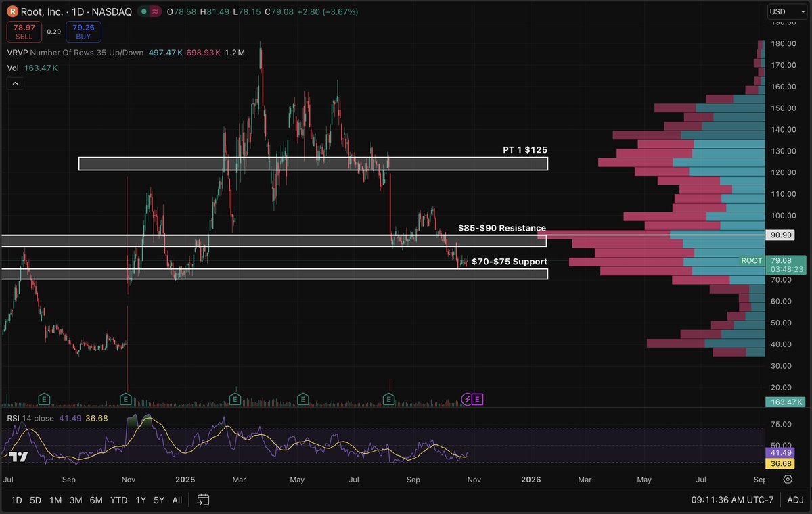Open the earnings marker near August 2024
Screen dimensions: 812x514
tap(44, 399)
